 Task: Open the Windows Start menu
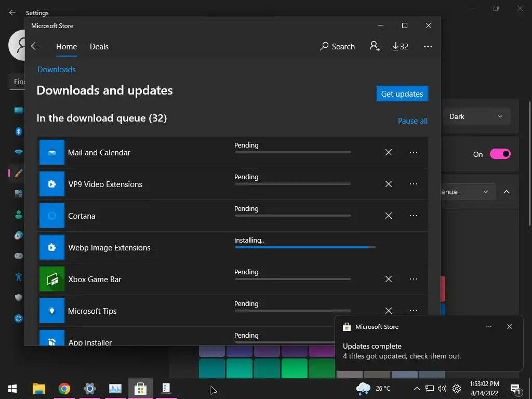12,389
